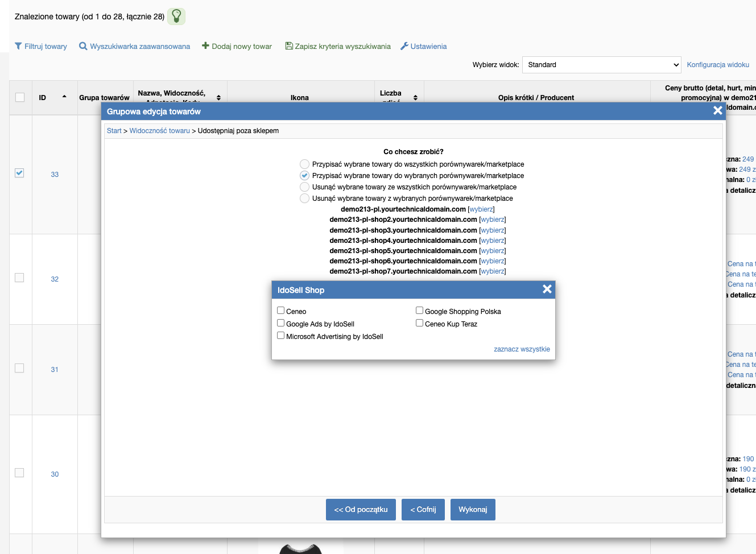
Task: Click the << Od początku button
Action: point(361,510)
